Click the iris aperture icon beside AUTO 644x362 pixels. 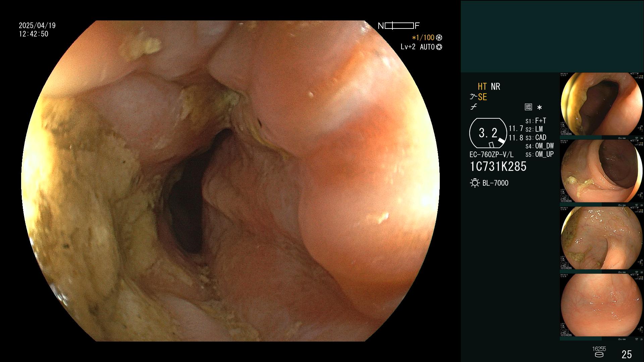click(x=439, y=47)
